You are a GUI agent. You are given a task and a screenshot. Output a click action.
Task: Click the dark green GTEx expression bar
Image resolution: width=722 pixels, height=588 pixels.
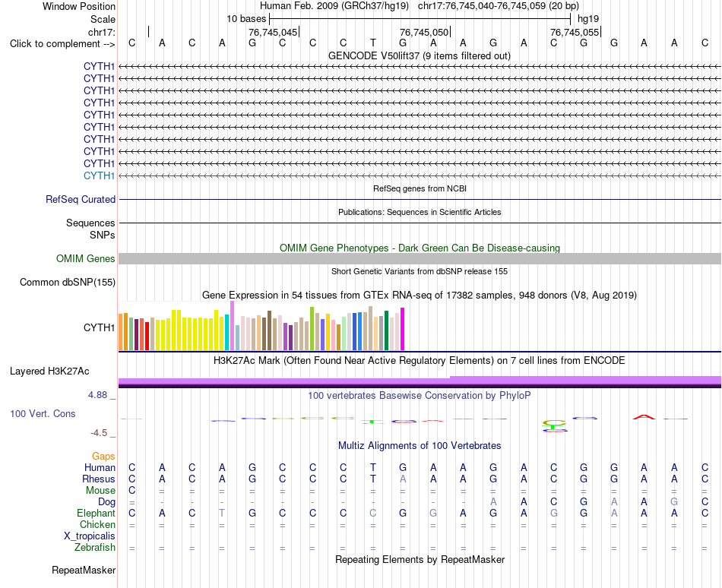click(x=386, y=330)
